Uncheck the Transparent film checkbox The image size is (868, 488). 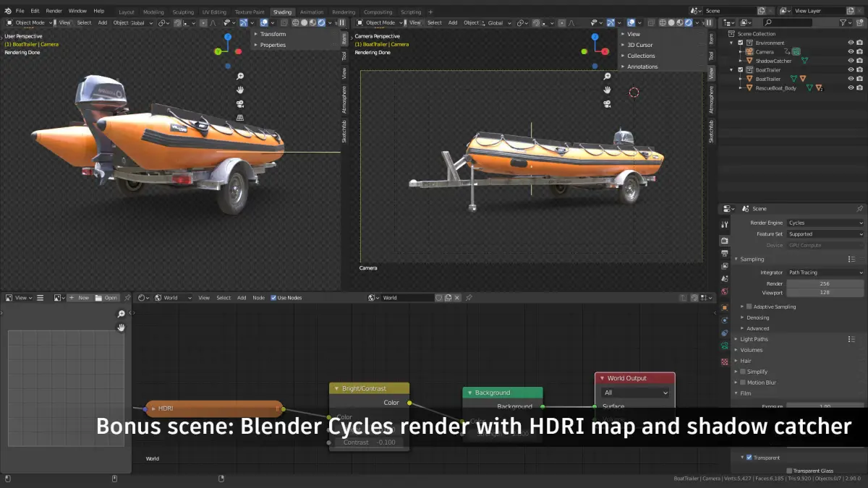(749, 458)
